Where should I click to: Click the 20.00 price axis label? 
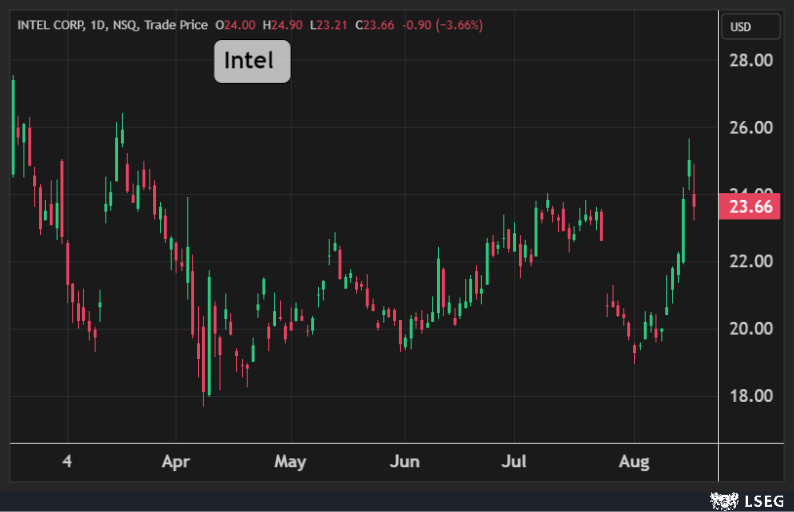(x=751, y=329)
